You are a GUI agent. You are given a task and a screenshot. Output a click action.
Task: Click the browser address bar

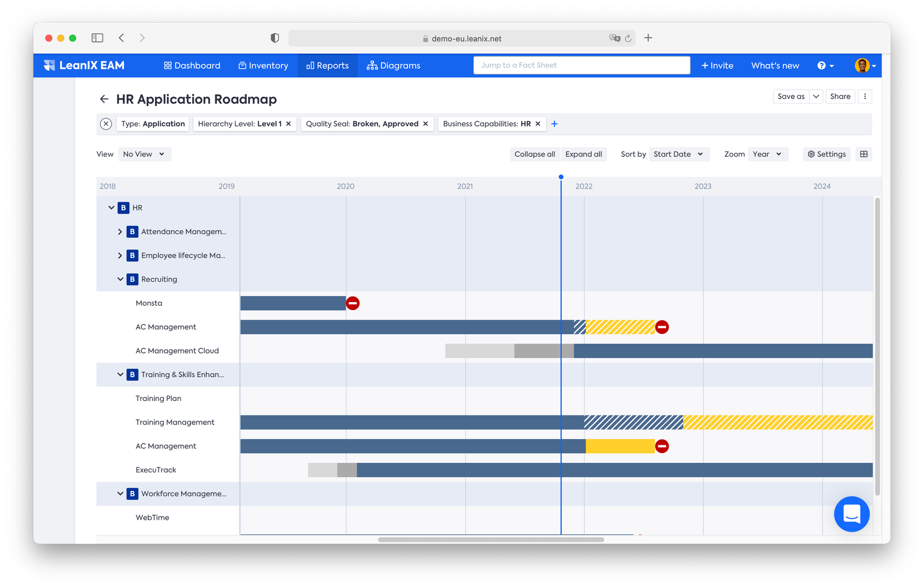[462, 38]
